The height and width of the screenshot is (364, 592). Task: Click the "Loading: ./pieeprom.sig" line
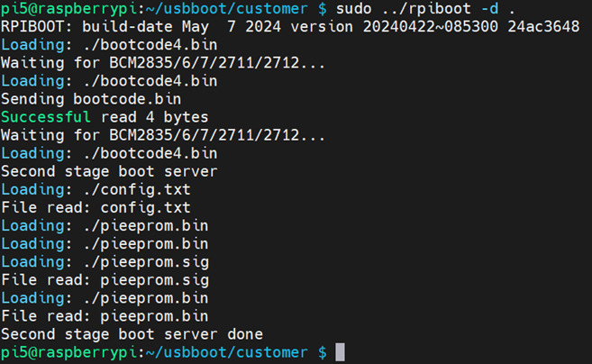(x=105, y=261)
